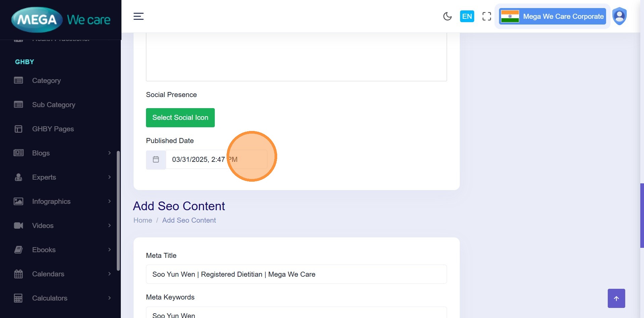Click the Infographics picture icon in the sidebar
The height and width of the screenshot is (318, 644).
coord(18,201)
